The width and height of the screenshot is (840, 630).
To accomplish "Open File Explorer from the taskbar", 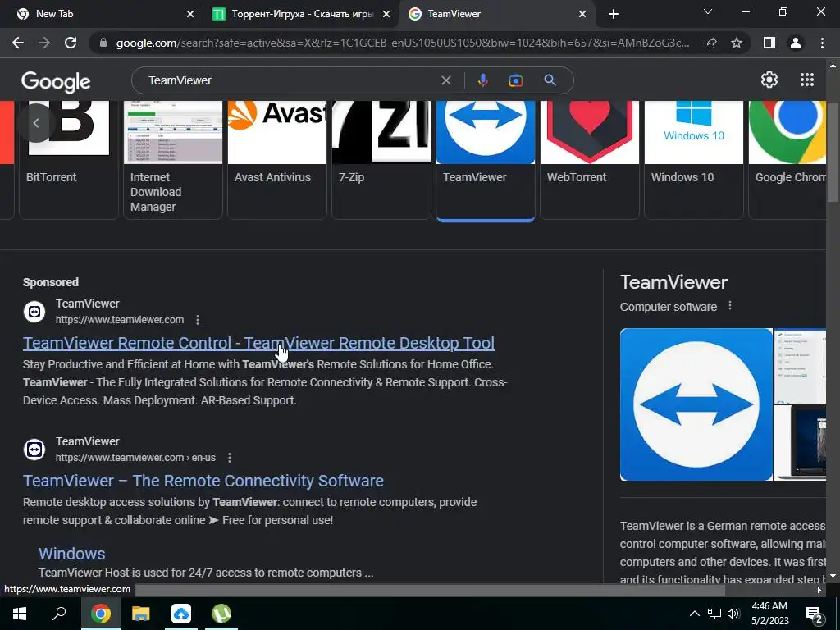I will [x=141, y=614].
